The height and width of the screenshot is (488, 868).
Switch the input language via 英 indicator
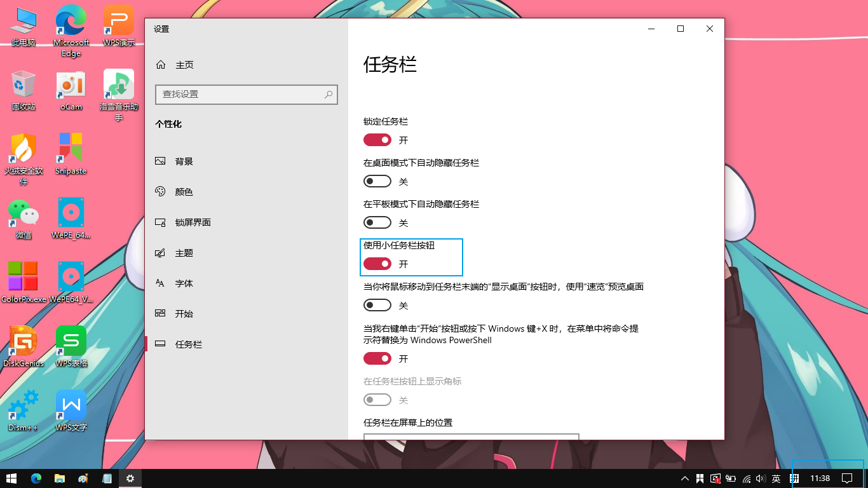776,478
